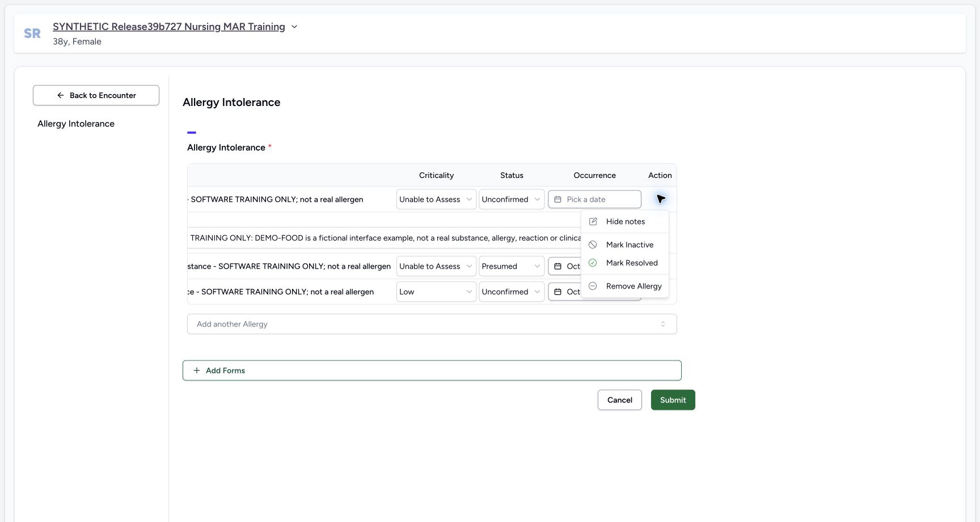Choose Mark Resolved from the action menu
The height and width of the screenshot is (522, 980).
tap(625, 263)
